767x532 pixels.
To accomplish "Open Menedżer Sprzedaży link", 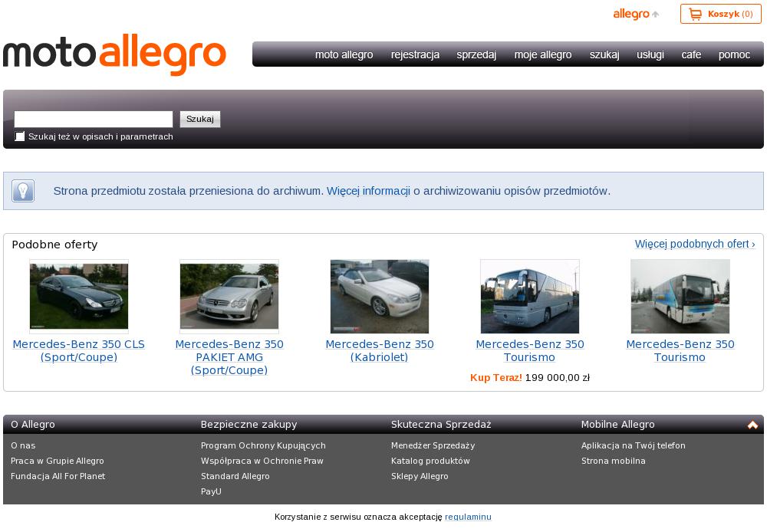I will pos(433,445).
